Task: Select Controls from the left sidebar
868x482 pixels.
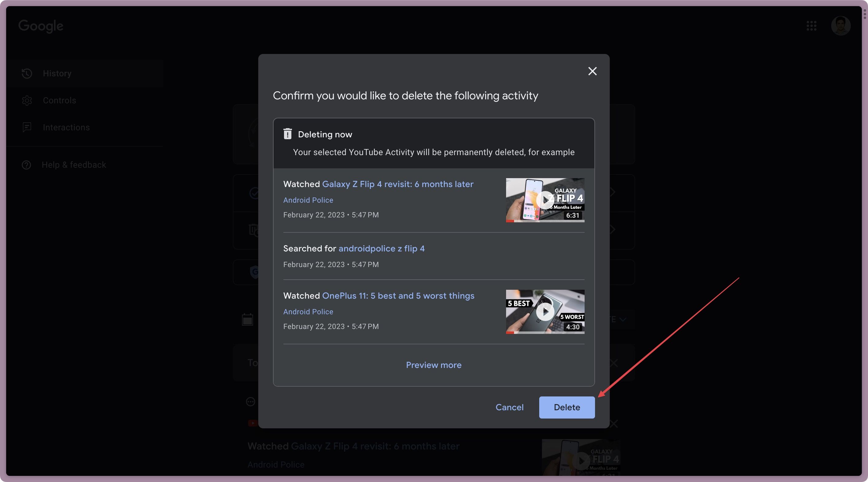Action: tap(60, 100)
